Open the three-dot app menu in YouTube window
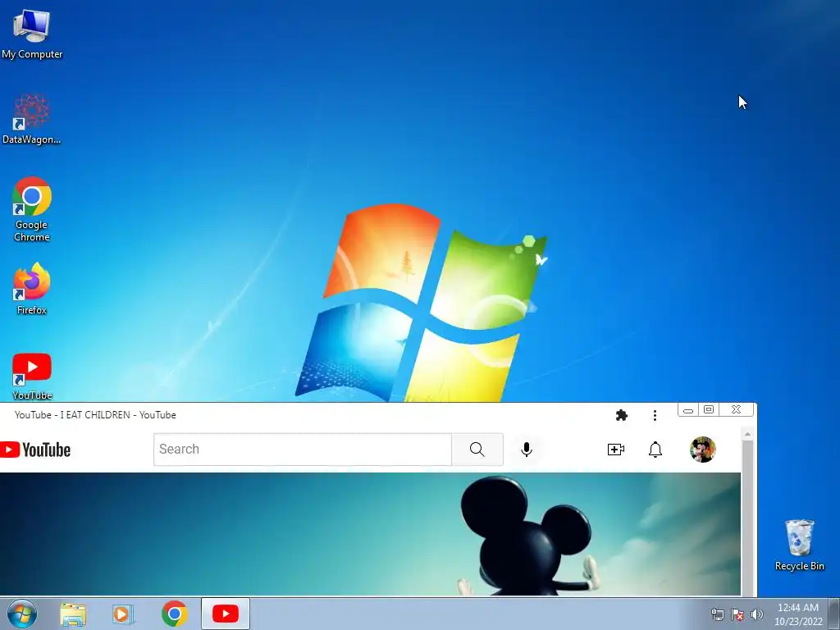 click(x=655, y=415)
